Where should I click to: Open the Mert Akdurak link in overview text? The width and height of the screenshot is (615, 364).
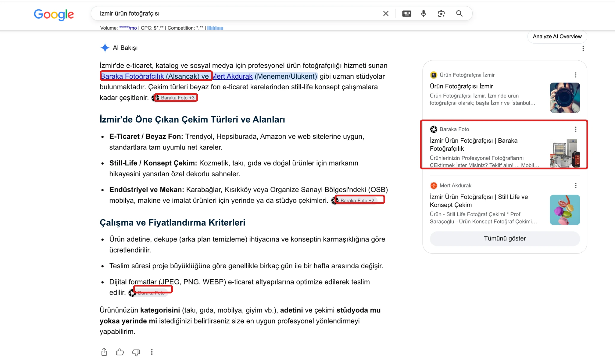233,76
